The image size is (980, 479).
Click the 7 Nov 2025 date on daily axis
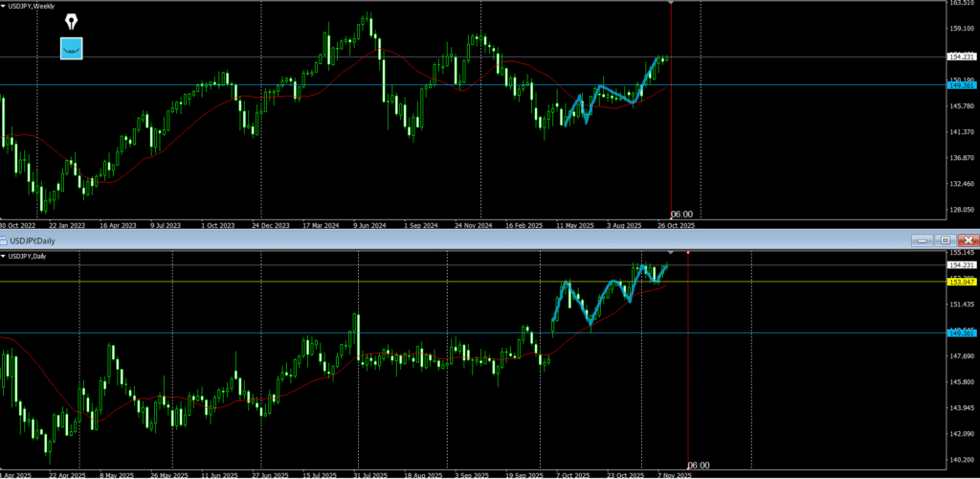675,474
